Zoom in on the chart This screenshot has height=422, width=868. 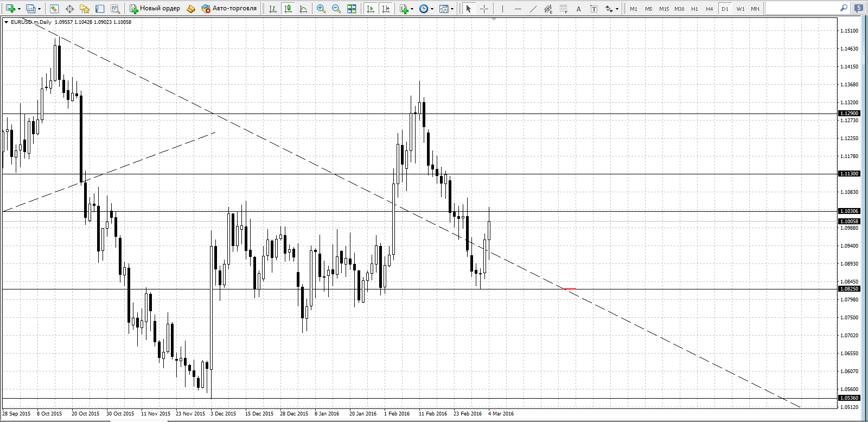click(321, 9)
